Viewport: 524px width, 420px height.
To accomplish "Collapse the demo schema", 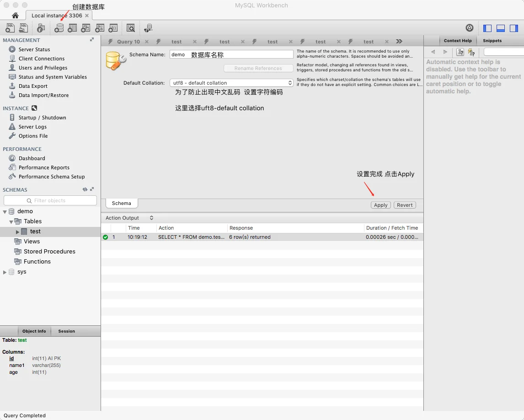I will point(5,212).
